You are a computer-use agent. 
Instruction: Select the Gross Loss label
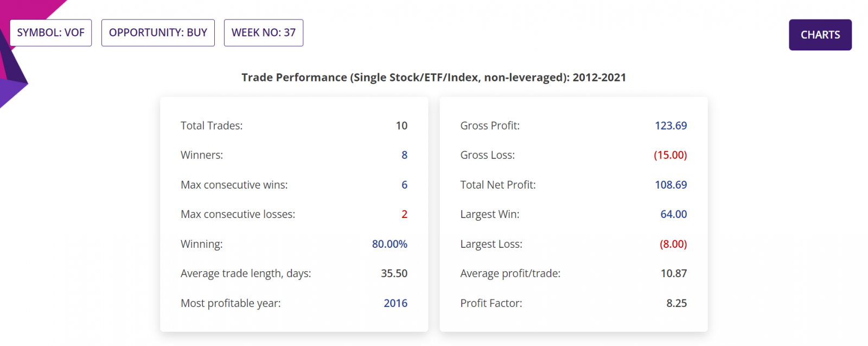click(x=487, y=155)
